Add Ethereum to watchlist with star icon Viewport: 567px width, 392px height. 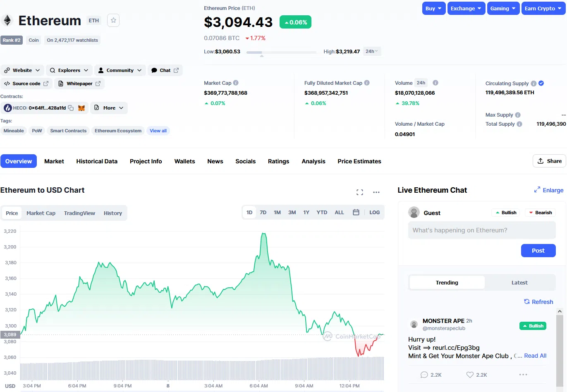tap(113, 20)
